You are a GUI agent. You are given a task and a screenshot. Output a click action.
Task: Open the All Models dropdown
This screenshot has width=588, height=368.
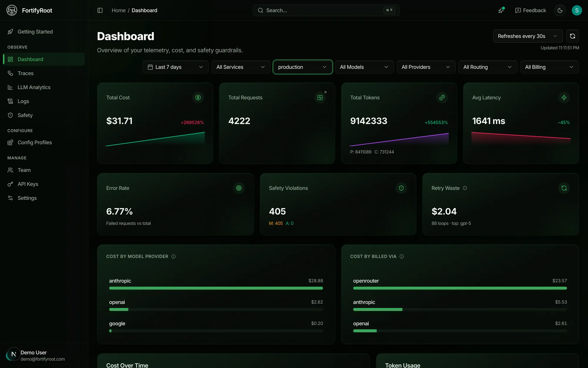tap(364, 67)
